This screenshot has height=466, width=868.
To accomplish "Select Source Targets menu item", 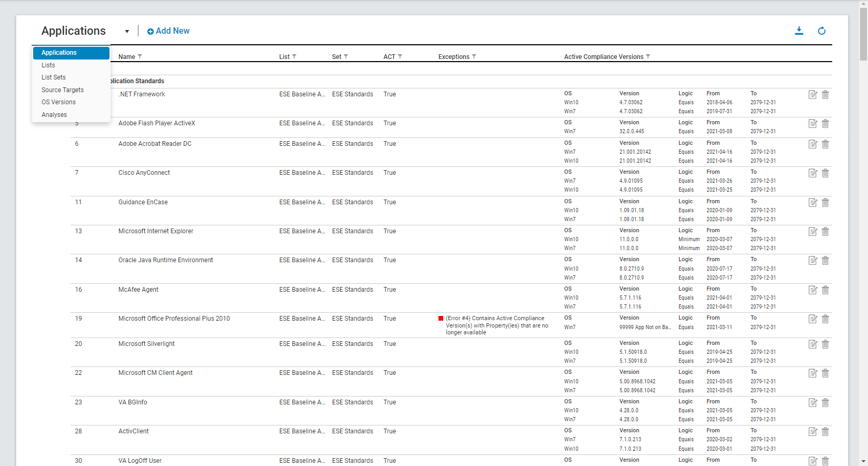I will (x=71, y=90).
